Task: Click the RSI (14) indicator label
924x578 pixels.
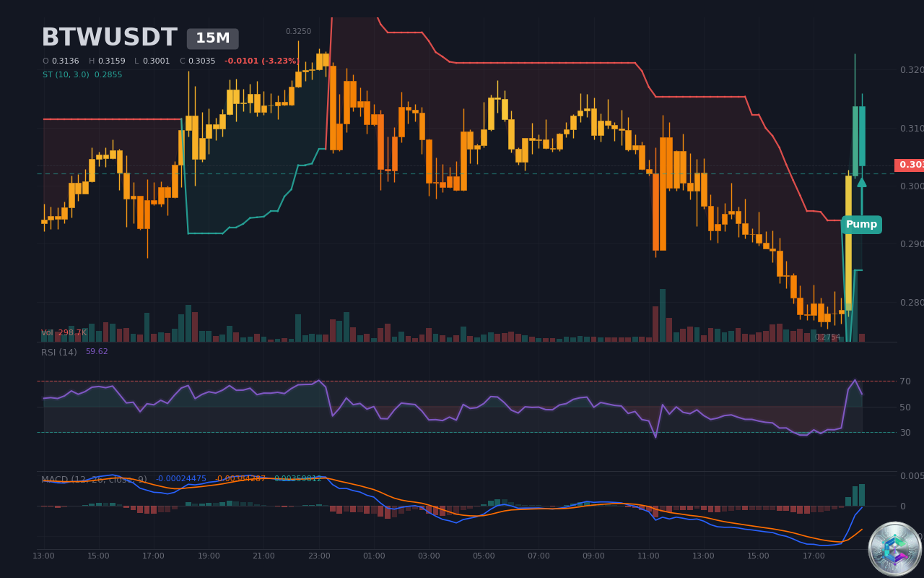Action: click(x=59, y=353)
